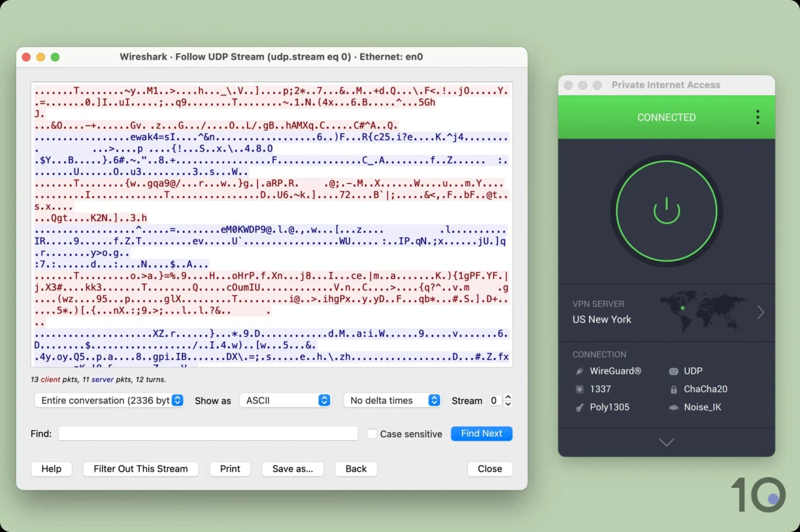Image resolution: width=800 pixels, height=532 pixels.
Task: Click the Save as... button
Action: pos(292,469)
